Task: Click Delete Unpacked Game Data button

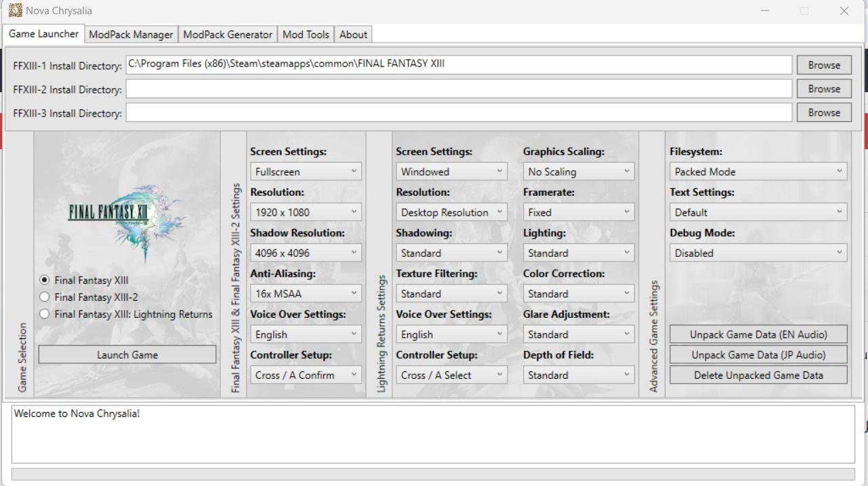Action: coord(758,375)
